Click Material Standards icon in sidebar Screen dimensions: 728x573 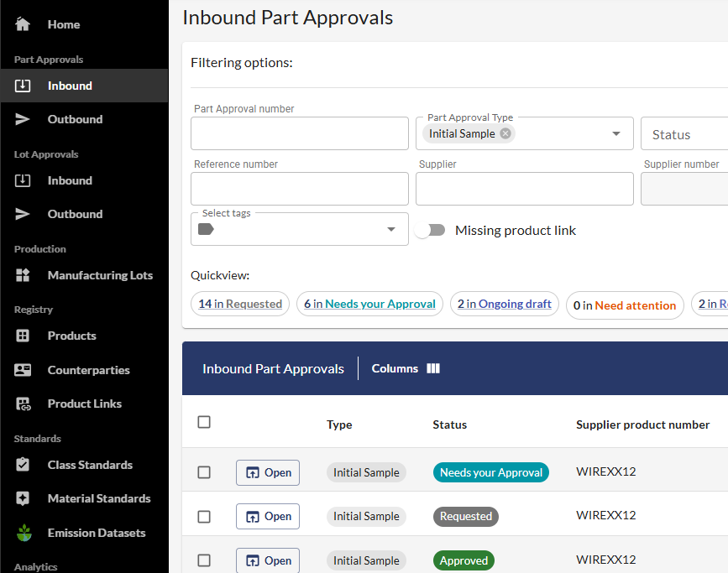point(23,498)
